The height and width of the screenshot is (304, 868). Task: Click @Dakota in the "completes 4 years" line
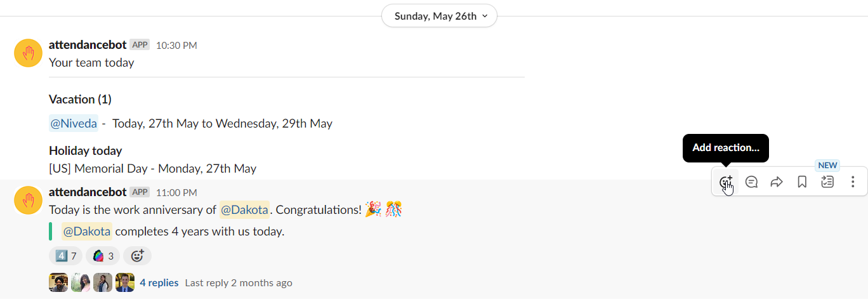(x=87, y=231)
